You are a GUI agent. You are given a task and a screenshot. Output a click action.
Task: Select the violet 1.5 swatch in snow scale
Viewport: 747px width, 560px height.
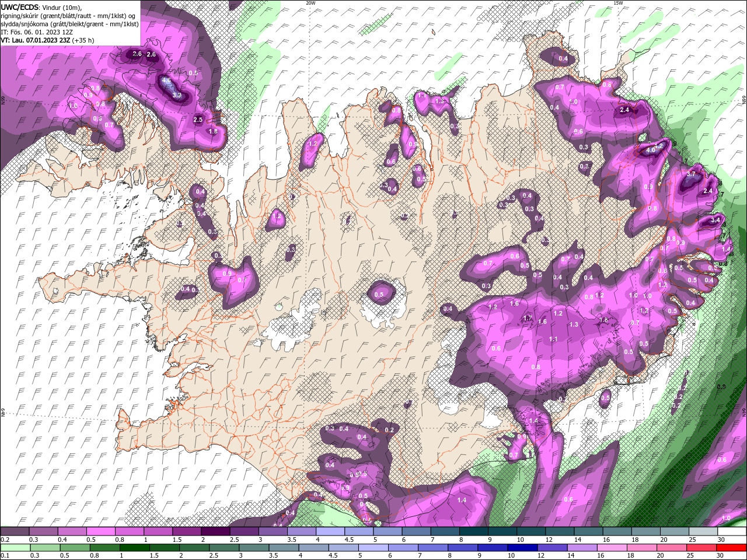point(187,531)
